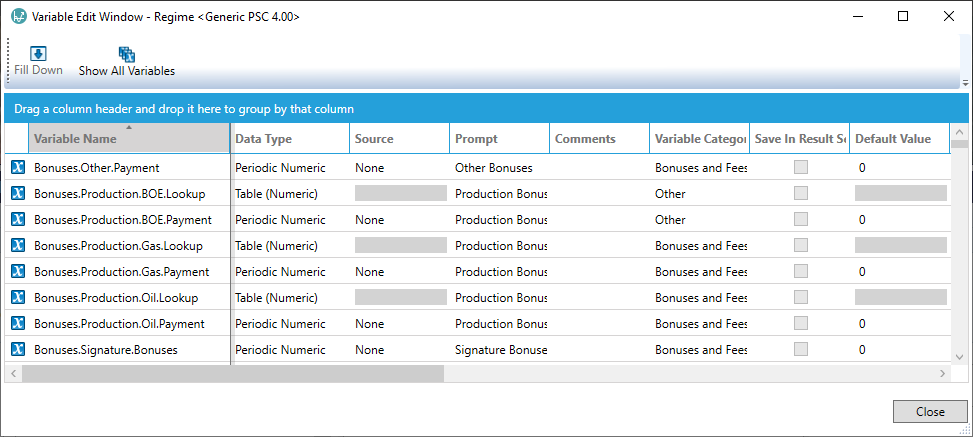Click Source None cell of Bonuses.Other.Payment
The width and height of the screenshot is (973, 437).
point(400,168)
